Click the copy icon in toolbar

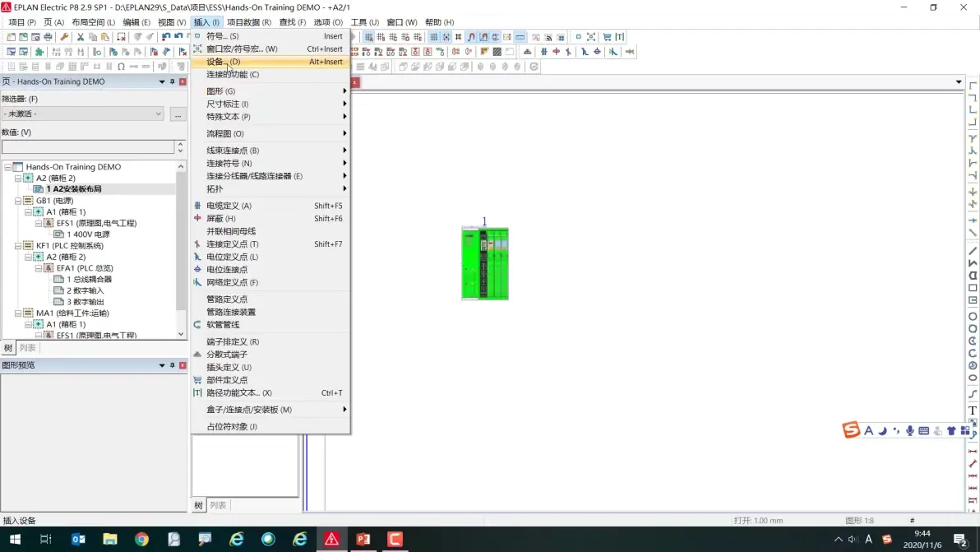(93, 37)
